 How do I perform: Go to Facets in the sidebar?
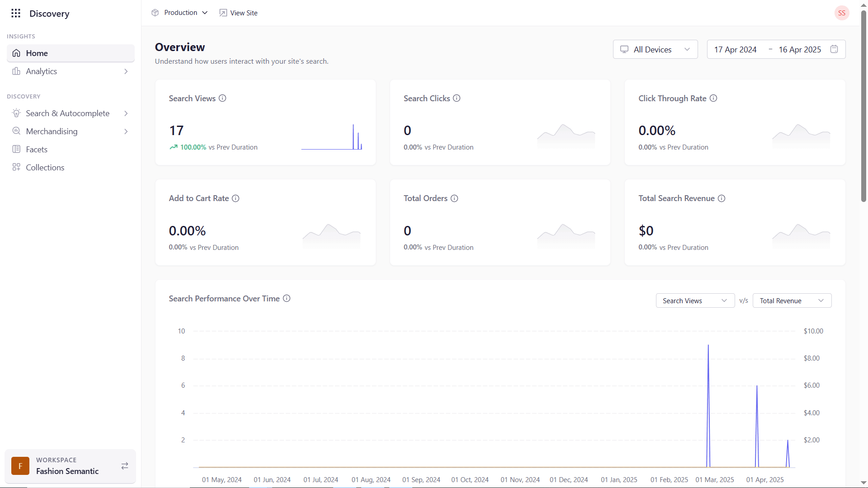[x=37, y=150]
